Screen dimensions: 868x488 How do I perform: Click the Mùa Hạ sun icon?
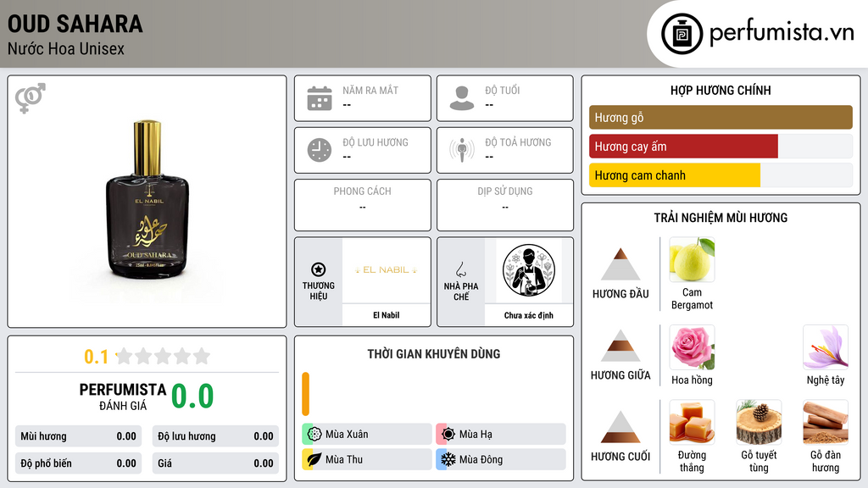(x=448, y=435)
